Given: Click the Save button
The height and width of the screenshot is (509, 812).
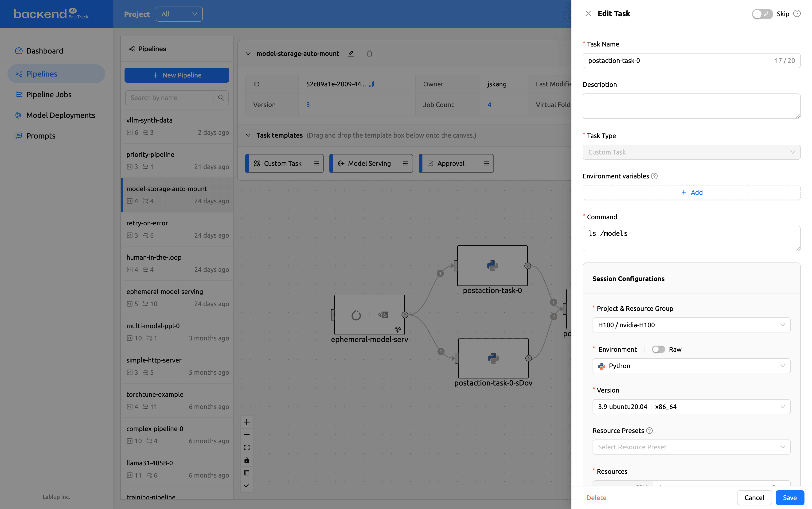Looking at the screenshot, I should coord(789,497).
